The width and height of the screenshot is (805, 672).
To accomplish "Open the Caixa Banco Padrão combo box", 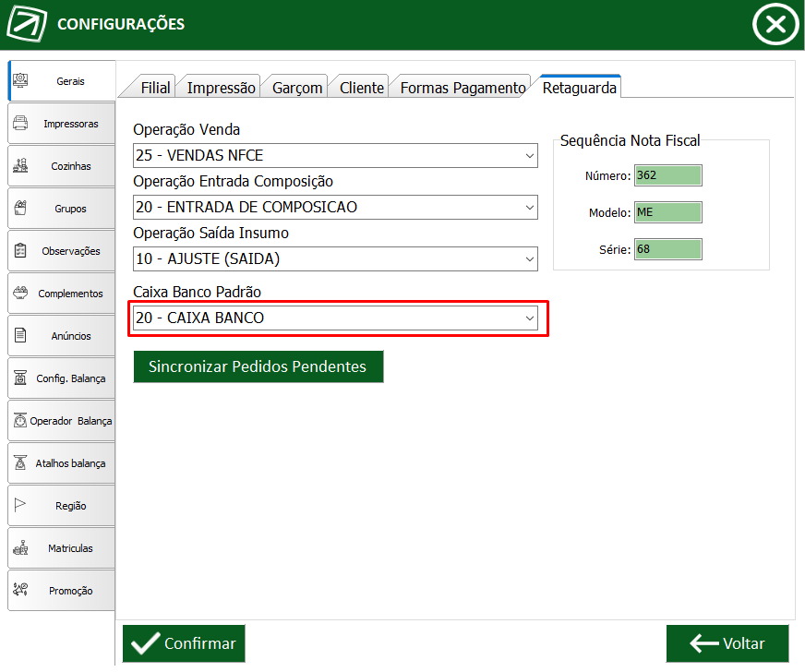I will pyautogui.click(x=335, y=318).
